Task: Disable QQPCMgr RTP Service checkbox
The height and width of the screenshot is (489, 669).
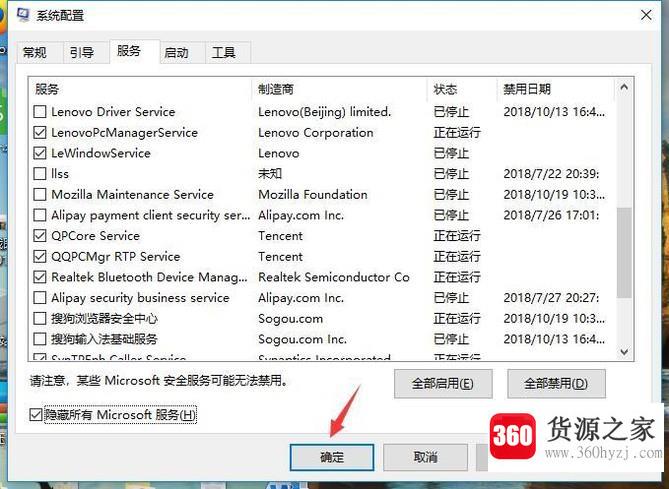Action: pyautogui.click(x=40, y=256)
